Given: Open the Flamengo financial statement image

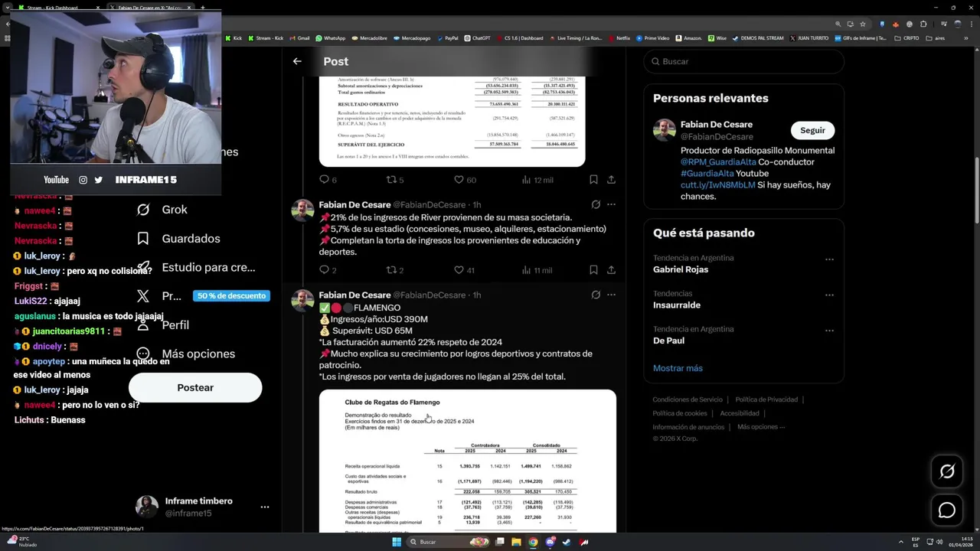Looking at the screenshot, I should tap(467, 461).
